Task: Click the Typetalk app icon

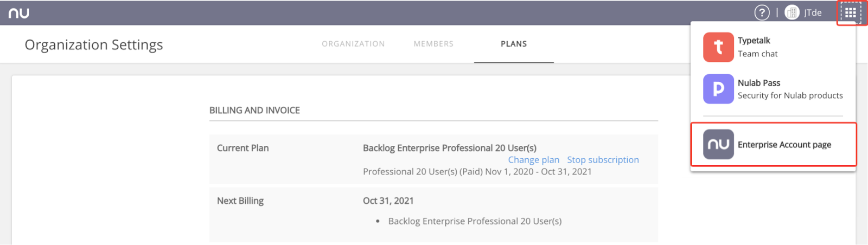Action: (x=718, y=47)
